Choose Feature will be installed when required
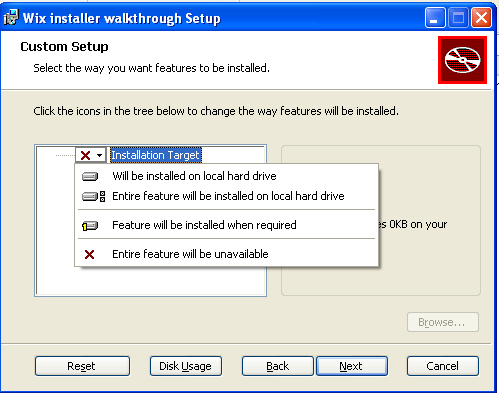Image resolution: width=499 pixels, height=393 pixels. click(227, 225)
